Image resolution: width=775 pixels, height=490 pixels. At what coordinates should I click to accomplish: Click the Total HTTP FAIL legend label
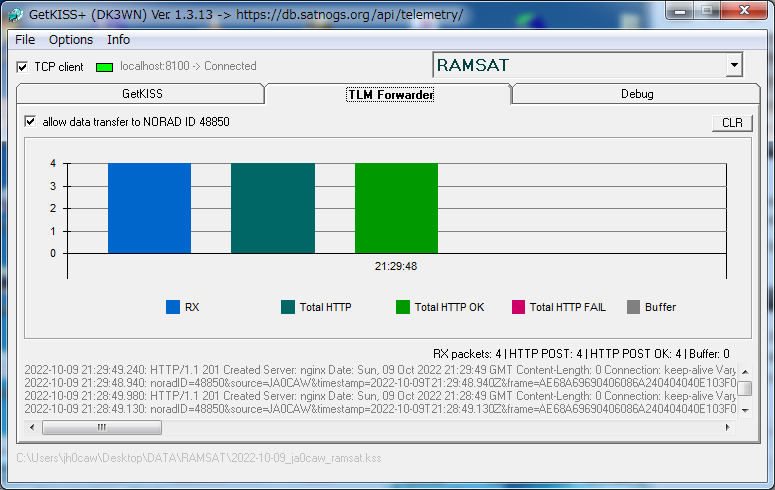click(x=567, y=307)
